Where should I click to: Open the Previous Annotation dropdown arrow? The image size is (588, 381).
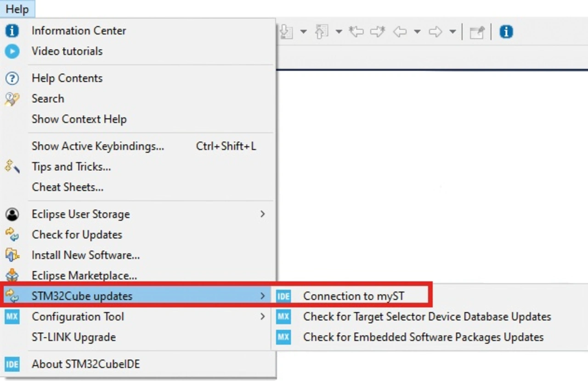click(339, 32)
